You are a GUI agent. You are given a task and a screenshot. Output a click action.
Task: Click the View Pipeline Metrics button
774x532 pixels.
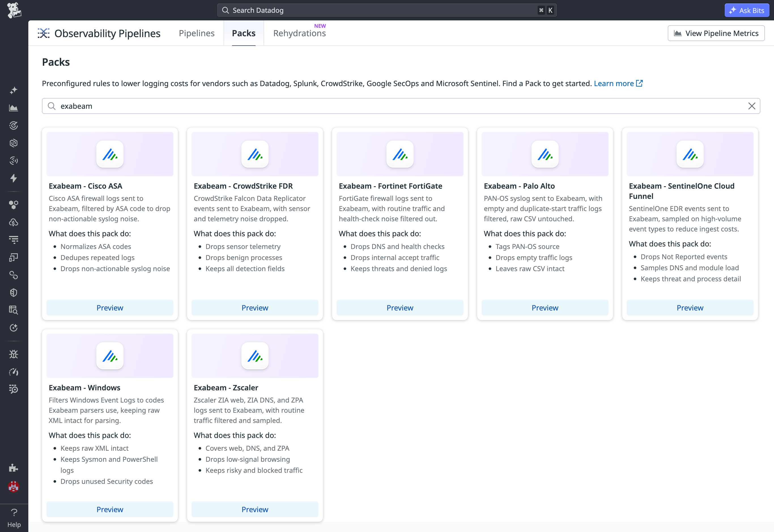coord(716,33)
